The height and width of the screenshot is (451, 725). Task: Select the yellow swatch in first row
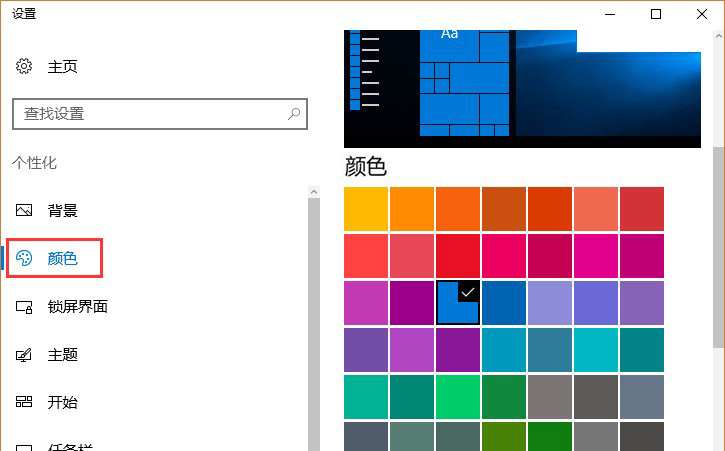pos(366,208)
